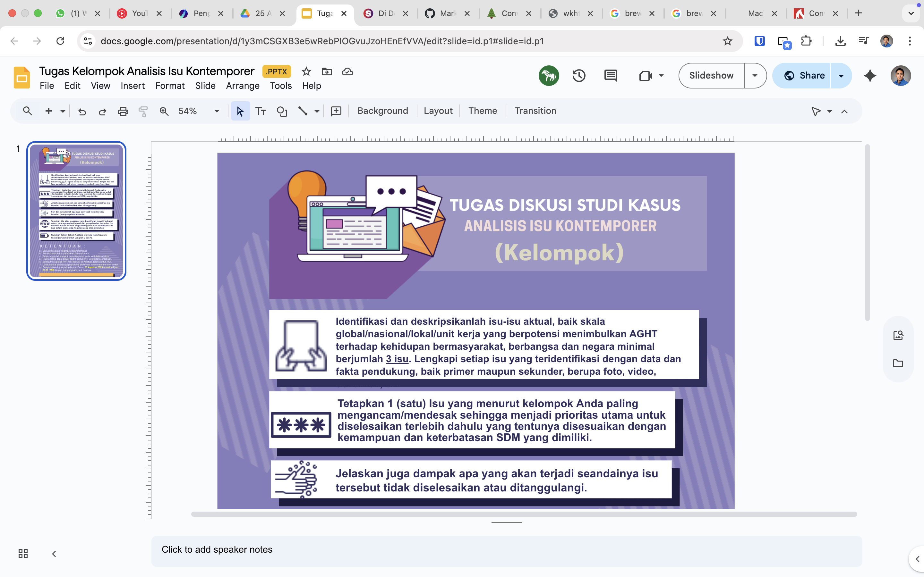The image size is (924, 577).
Task: Click the Background button
Action: [x=382, y=111]
